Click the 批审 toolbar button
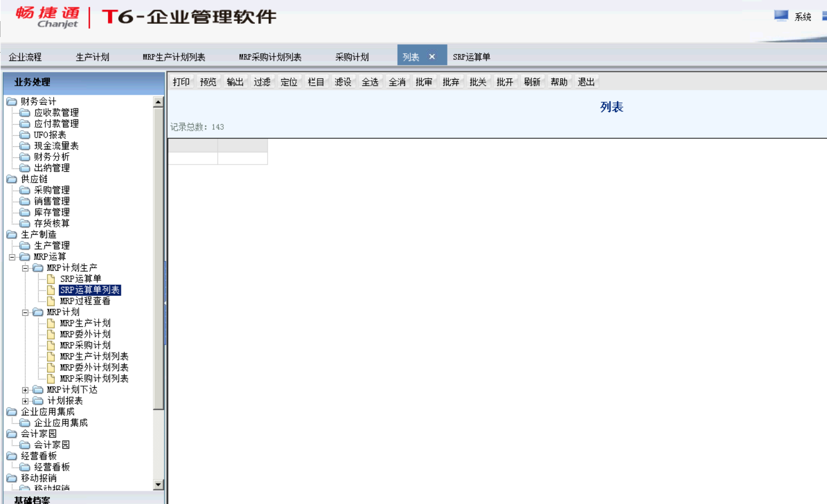827x504 pixels. [424, 82]
